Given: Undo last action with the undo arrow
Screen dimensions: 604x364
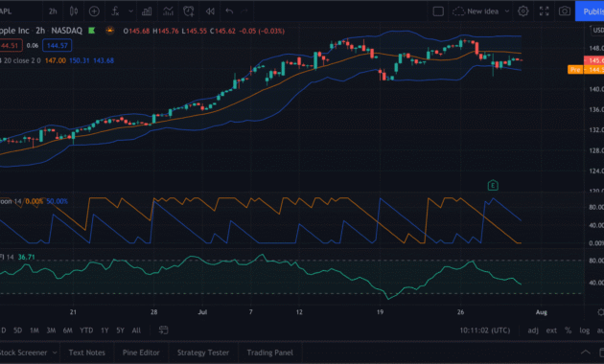Looking at the screenshot, I should tap(229, 11).
